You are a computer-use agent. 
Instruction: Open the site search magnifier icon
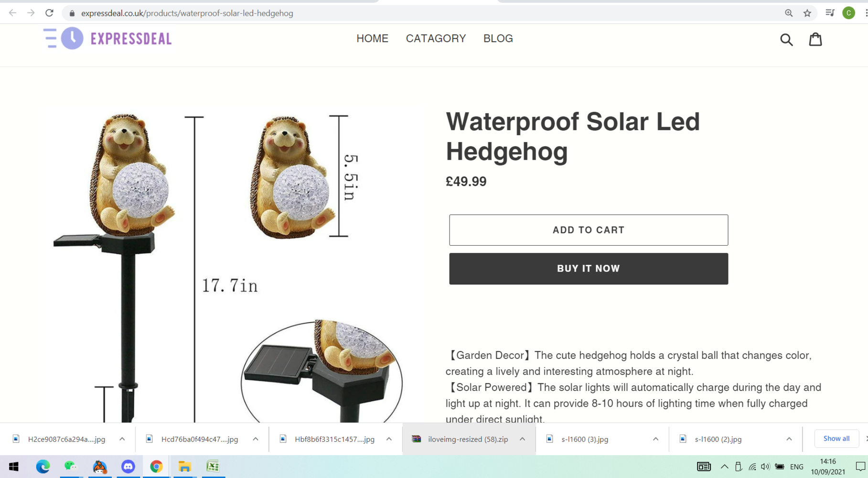point(786,40)
